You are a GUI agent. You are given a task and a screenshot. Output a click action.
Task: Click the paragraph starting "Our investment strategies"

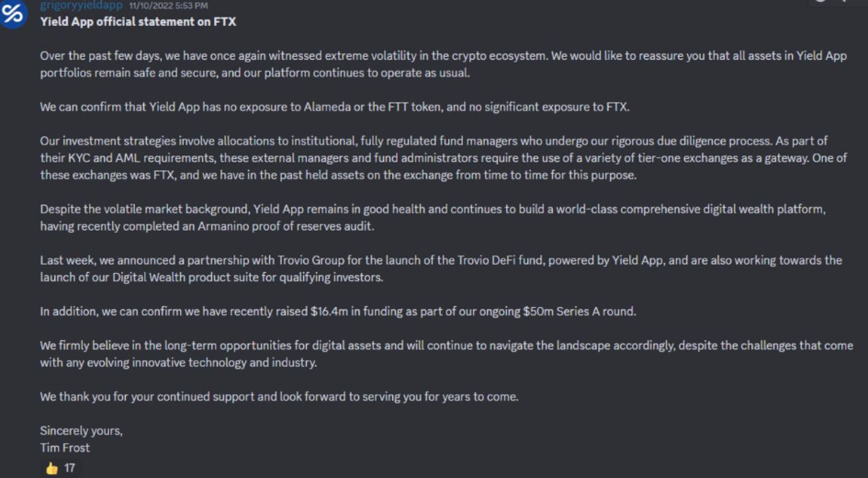(x=430, y=157)
